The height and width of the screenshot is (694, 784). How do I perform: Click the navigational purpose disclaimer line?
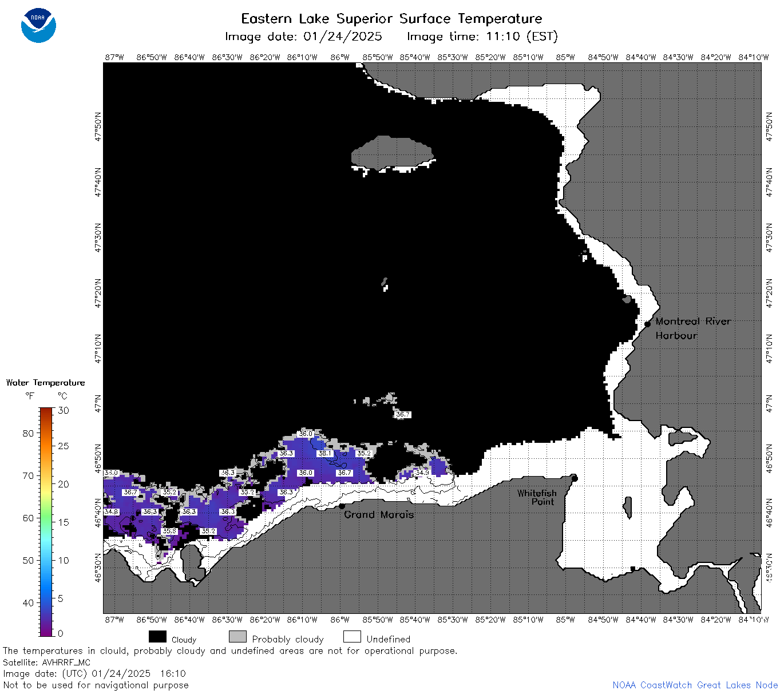[96, 685]
